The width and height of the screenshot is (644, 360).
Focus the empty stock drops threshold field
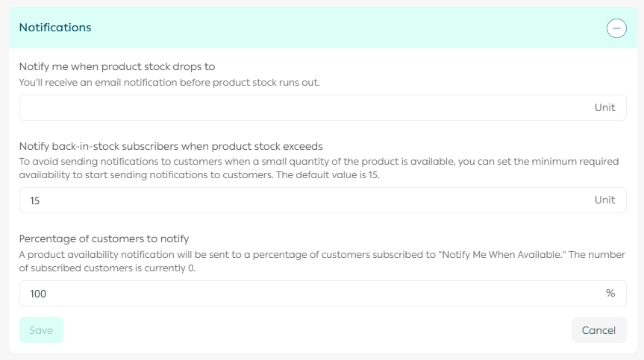298,107
